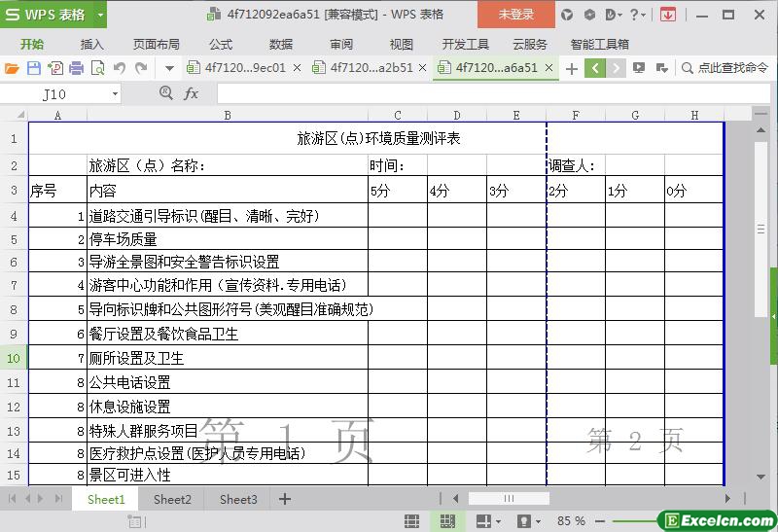Screen dimensions: 778x532
Task: Open the 审阅 ribbon tab
Action: (x=341, y=44)
